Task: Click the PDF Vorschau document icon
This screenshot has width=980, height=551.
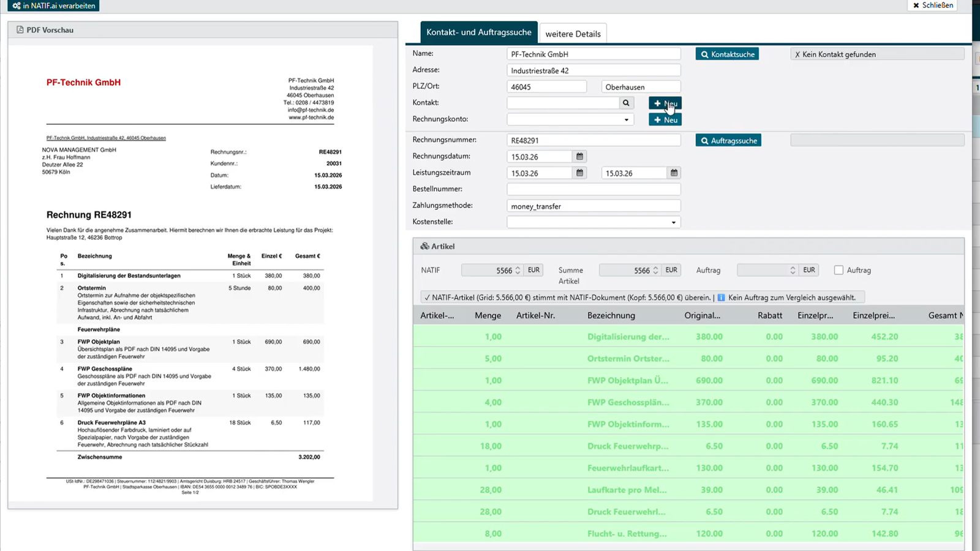Action: coord(20,29)
